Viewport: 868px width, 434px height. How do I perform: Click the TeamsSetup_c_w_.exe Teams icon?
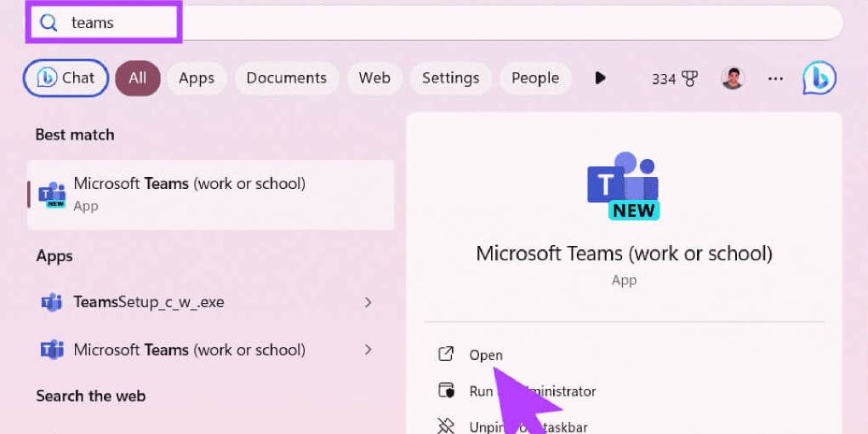[x=52, y=302]
